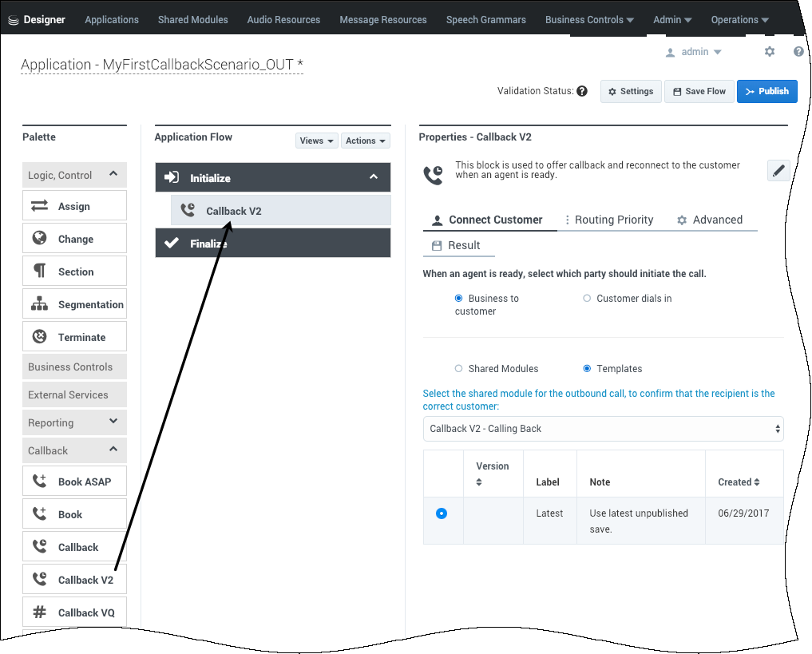The width and height of the screenshot is (812, 654).
Task: Select the Change block in Palette
Action: point(74,239)
